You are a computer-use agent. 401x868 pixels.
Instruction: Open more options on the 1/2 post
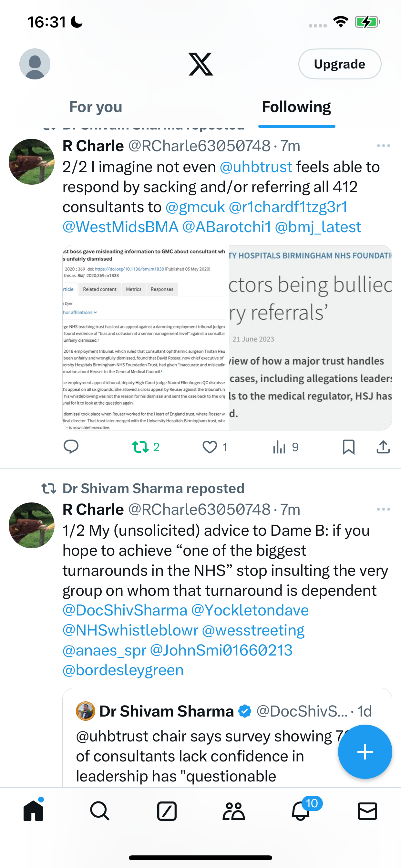(384, 509)
